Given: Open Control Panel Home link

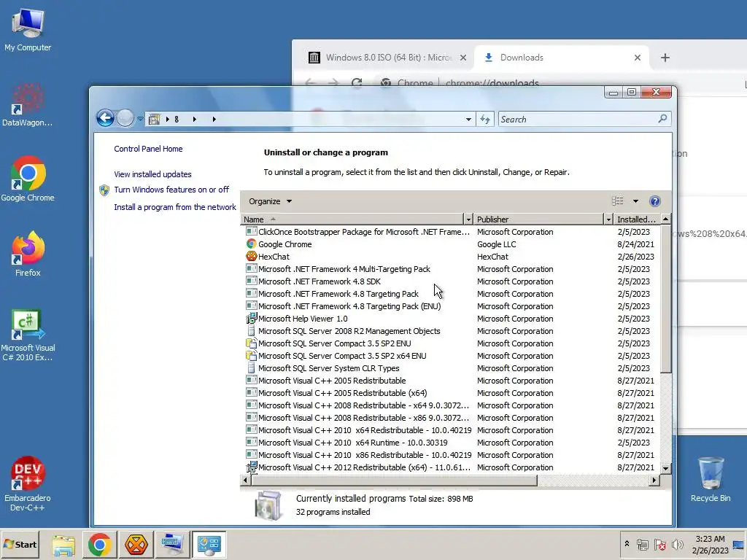Looking at the screenshot, I should (x=148, y=149).
